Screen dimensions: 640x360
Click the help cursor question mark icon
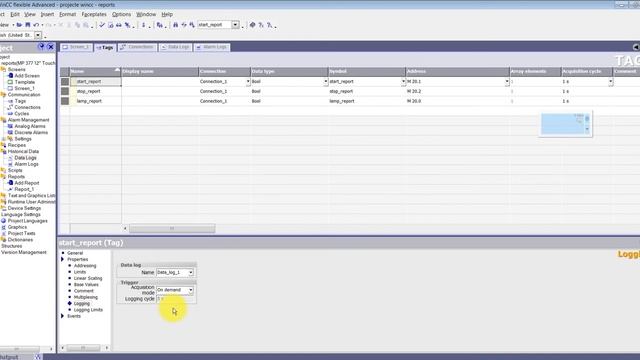click(x=261, y=25)
